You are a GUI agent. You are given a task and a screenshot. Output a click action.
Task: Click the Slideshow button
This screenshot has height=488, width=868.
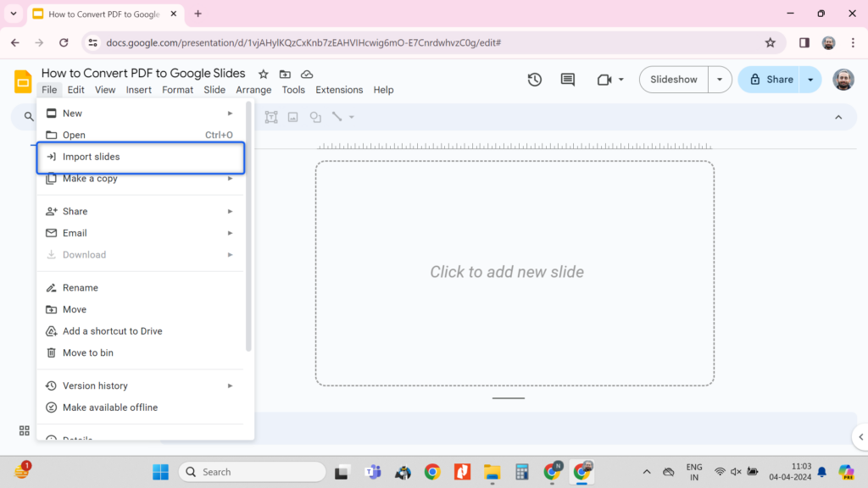(x=673, y=79)
